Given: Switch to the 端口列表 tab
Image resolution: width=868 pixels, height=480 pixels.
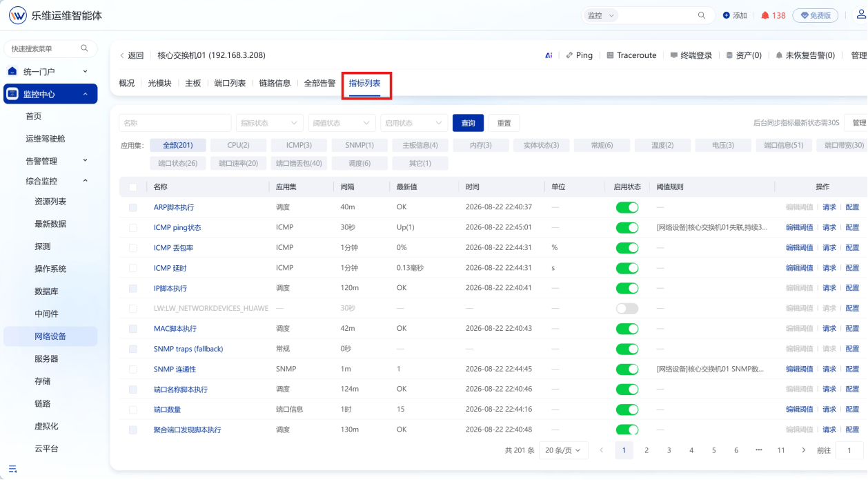Looking at the screenshot, I should (x=230, y=83).
